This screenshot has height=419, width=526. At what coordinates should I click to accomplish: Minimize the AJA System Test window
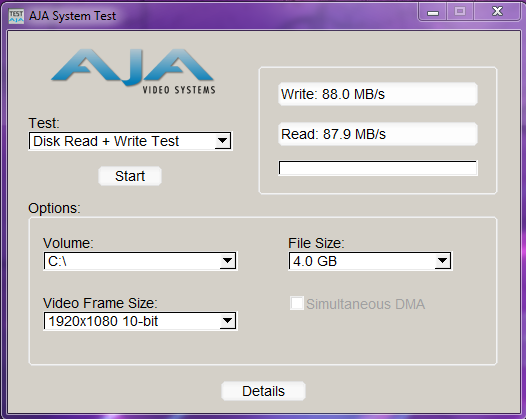tap(433, 12)
